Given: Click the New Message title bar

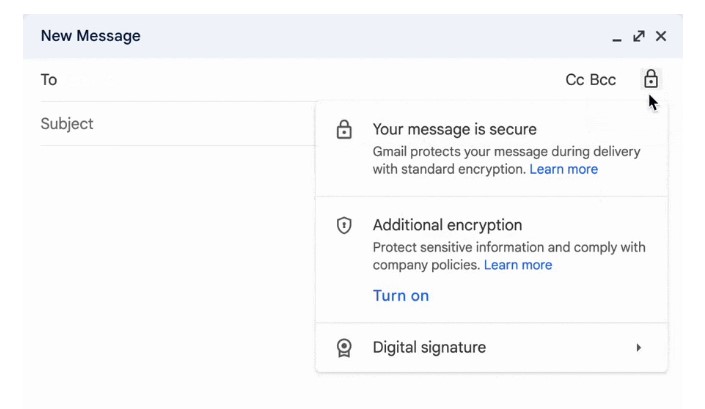Looking at the screenshot, I should coord(300,36).
